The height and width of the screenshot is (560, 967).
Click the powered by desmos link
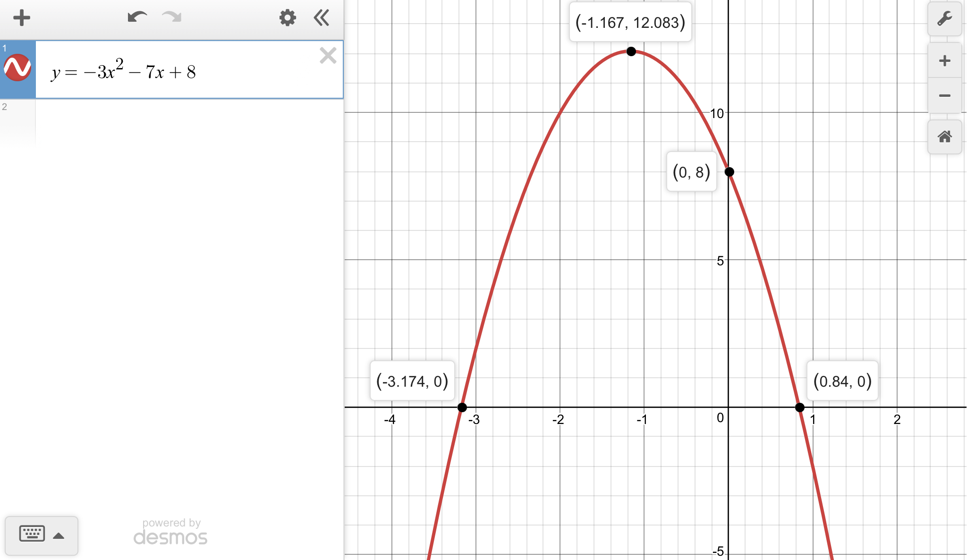pyautogui.click(x=171, y=532)
